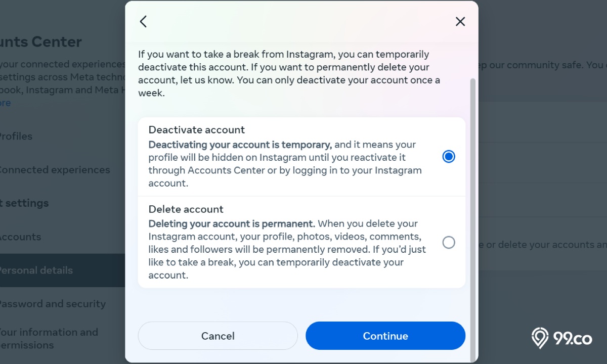Screen dimensions: 607x364
Task: Close the deactivation dialog with the X
Action: [x=460, y=21]
